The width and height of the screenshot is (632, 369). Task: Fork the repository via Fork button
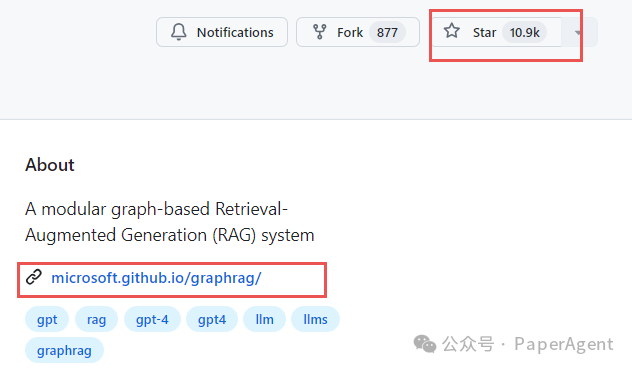[x=358, y=32]
